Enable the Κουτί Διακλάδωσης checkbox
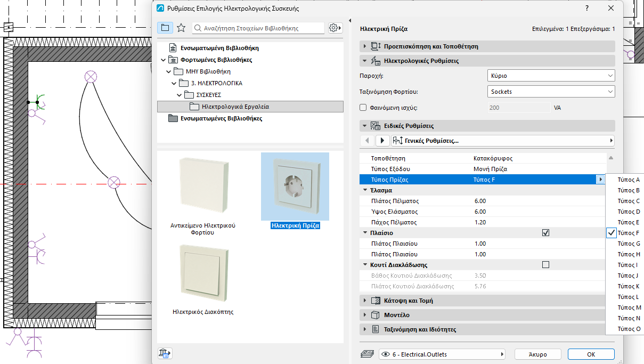Image resolution: width=644 pixels, height=364 pixels. click(x=545, y=265)
